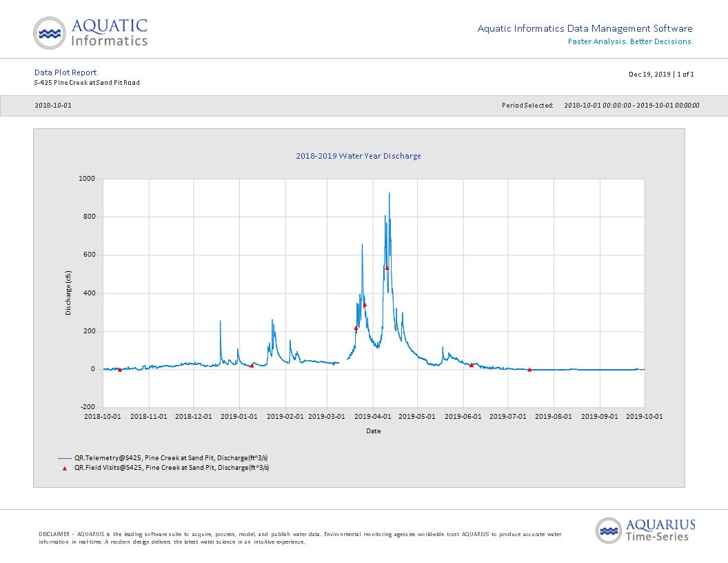Select the field visit marker near 340 cfs
Image resolution: width=728 pixels, height=563 pixels.
click(365, 305)
